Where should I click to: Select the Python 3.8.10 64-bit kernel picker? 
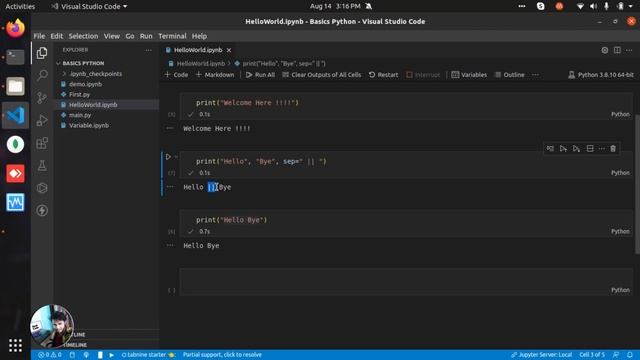(601, 75)
